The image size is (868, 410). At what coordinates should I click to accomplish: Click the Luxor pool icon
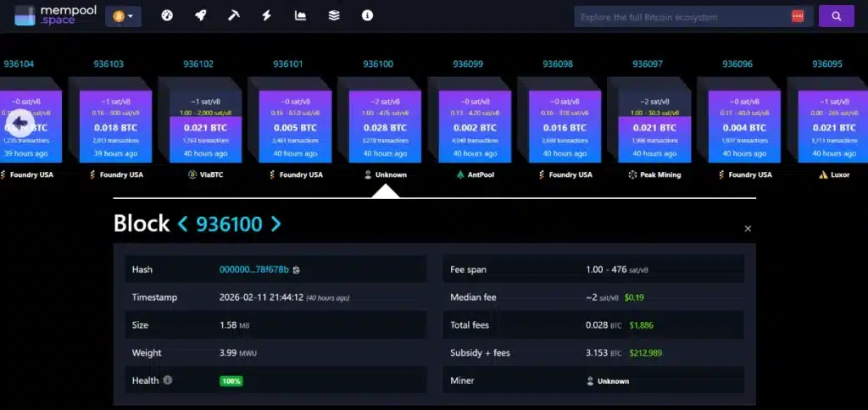click(x=822, y=175)
